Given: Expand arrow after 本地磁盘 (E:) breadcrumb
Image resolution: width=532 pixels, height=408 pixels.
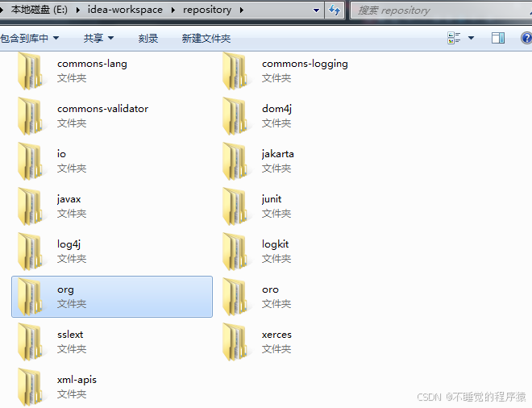Looking at the screenshot, I should click(x=78, y=10).
